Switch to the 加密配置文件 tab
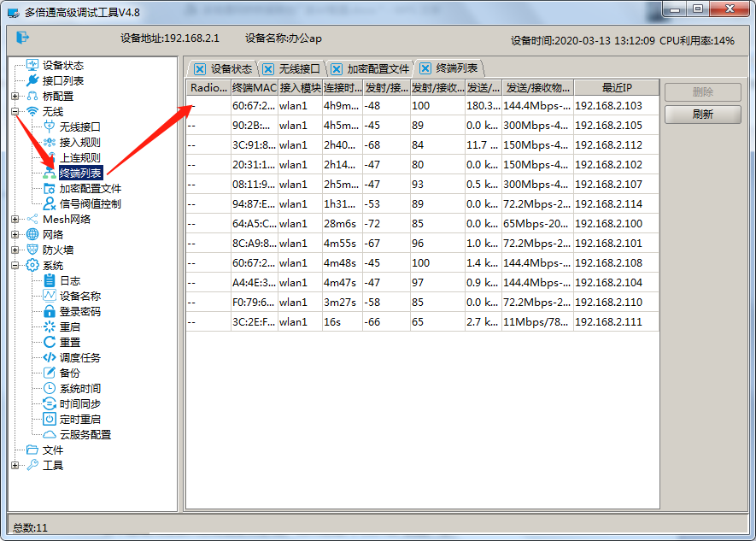 click(x=378, y=69)
